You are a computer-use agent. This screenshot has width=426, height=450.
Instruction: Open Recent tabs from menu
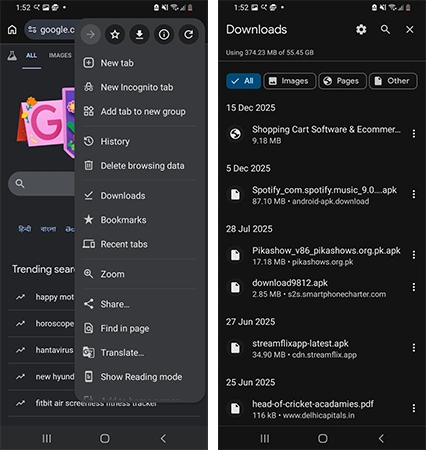(x=140, y=244)
